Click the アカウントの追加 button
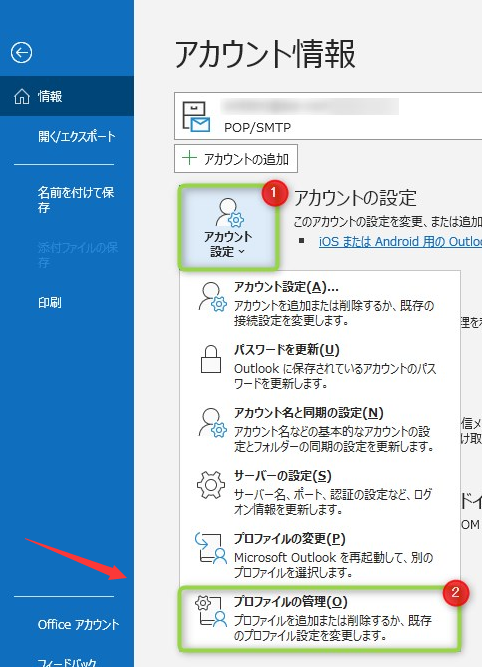The height and width of the screenshot is (667, 482). (x=236, y=159)
